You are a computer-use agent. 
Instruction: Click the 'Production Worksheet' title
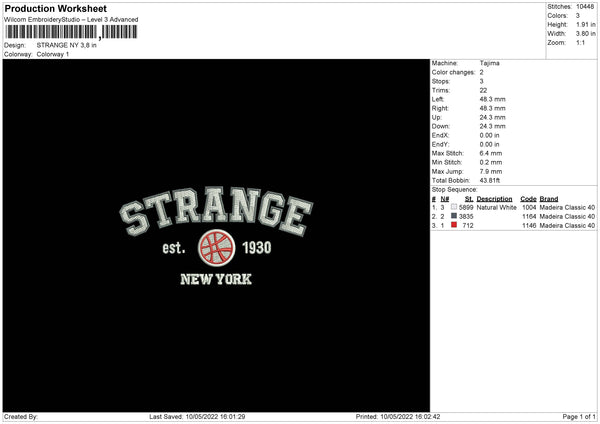point(56,8)
